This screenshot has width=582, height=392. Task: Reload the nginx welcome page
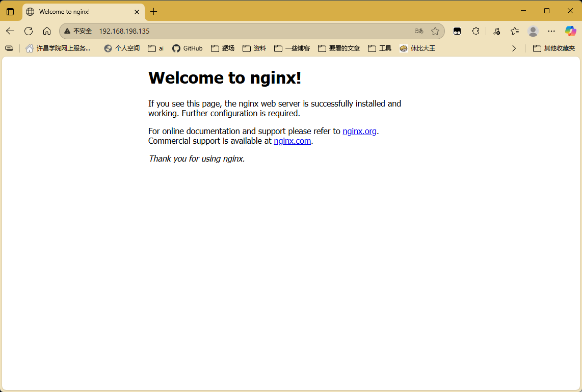[x=29, y=31]
